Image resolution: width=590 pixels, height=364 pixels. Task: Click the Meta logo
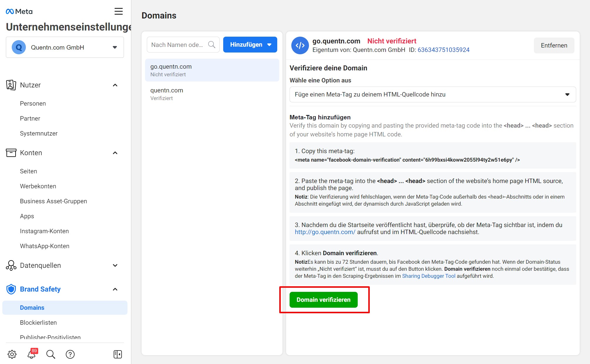click(19, 11)
